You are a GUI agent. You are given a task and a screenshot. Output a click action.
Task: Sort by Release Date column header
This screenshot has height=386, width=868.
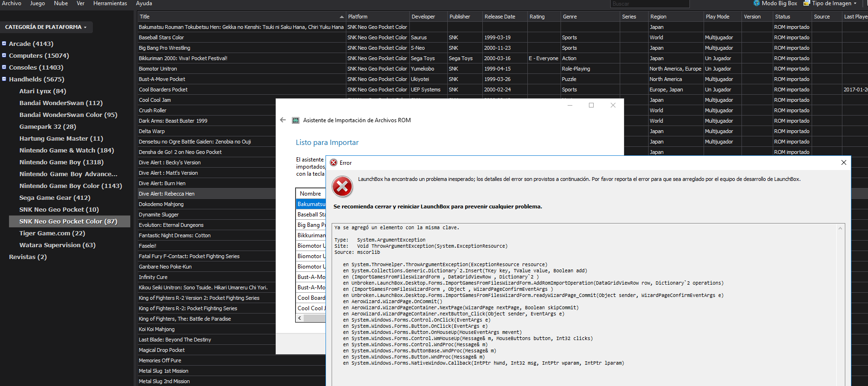tap(505, 17)
